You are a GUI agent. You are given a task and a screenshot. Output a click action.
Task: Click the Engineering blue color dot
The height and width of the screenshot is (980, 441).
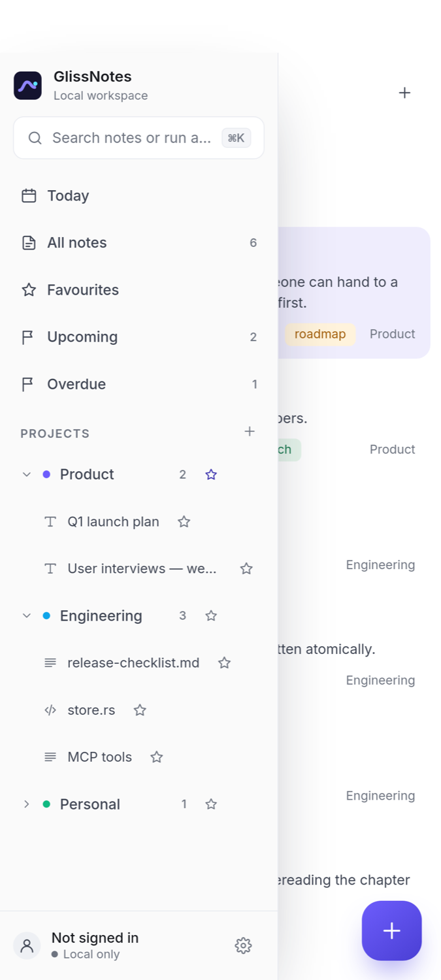tap(46, 615)
